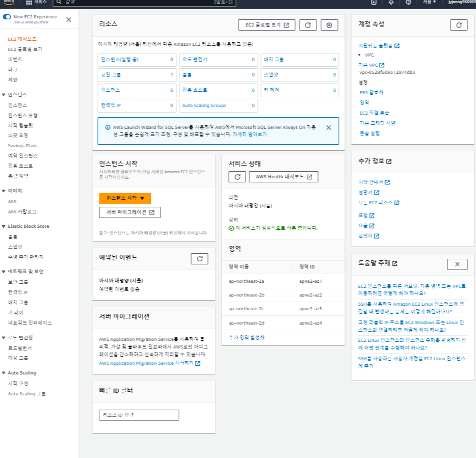Collapse the 로드 밸런싱 sidebar section
The image size is (476, 458).
pos(4,338)
